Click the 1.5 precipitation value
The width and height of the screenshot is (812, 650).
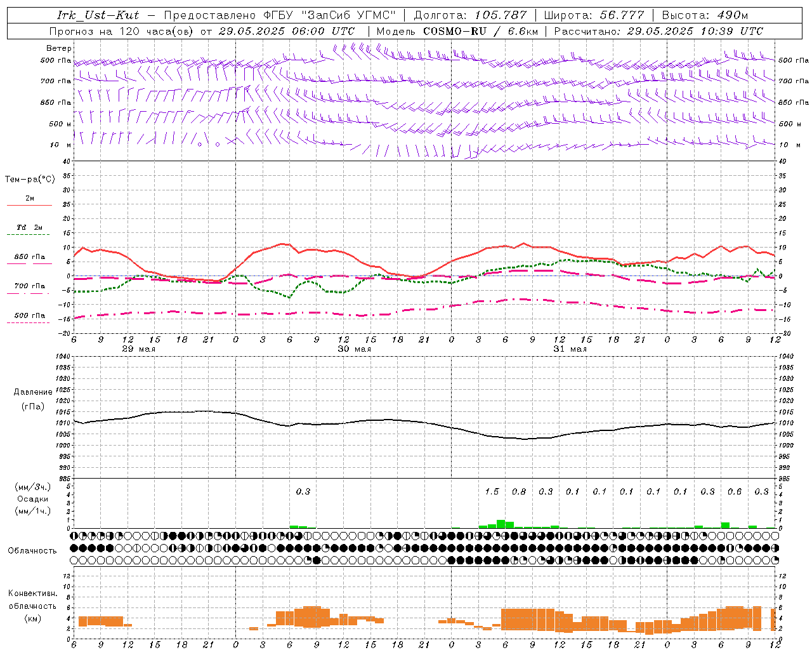[x=492, y=491]
